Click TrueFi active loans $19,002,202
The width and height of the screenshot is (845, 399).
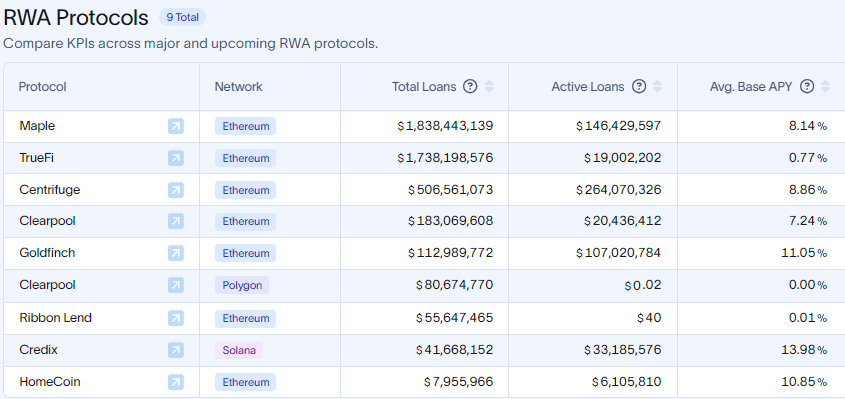tap(622, 158)
